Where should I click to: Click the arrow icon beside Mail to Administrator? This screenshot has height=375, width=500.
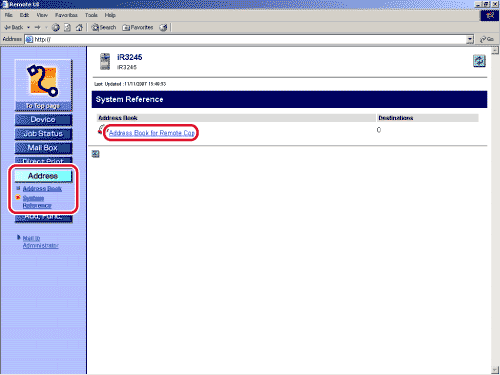pos(19,237)
